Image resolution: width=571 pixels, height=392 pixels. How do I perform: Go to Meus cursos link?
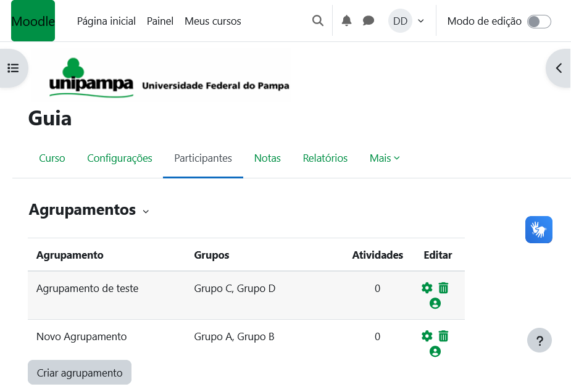(x=213, y=21)
